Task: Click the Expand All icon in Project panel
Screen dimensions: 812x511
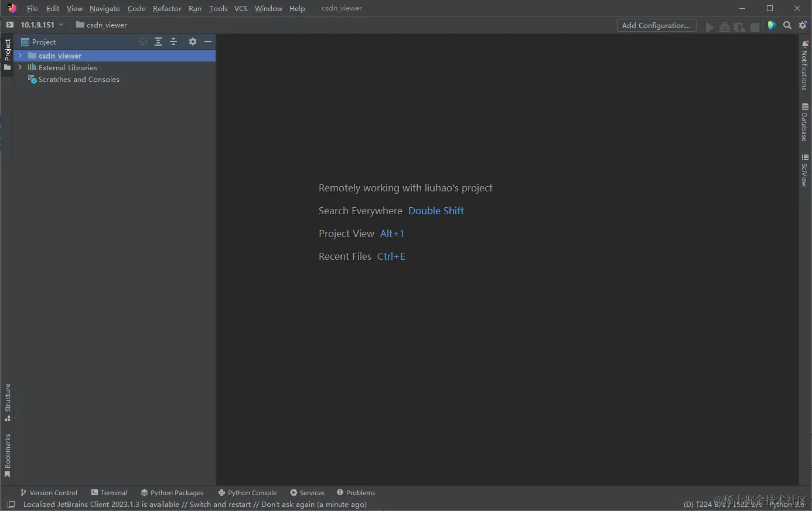Action: tap(158, 42)
